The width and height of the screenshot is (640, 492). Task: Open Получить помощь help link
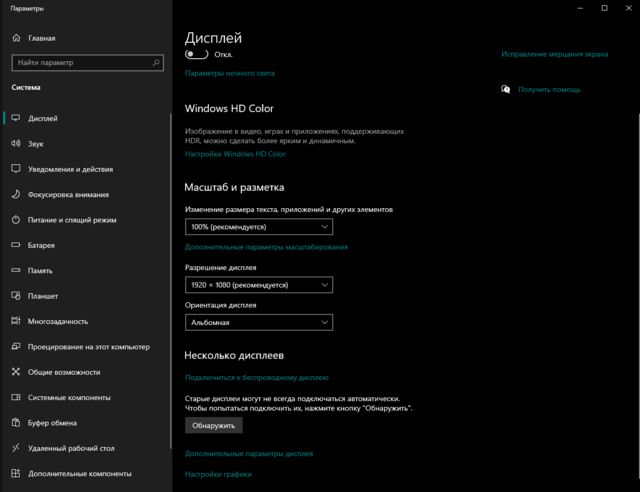[x=548, y=90]
